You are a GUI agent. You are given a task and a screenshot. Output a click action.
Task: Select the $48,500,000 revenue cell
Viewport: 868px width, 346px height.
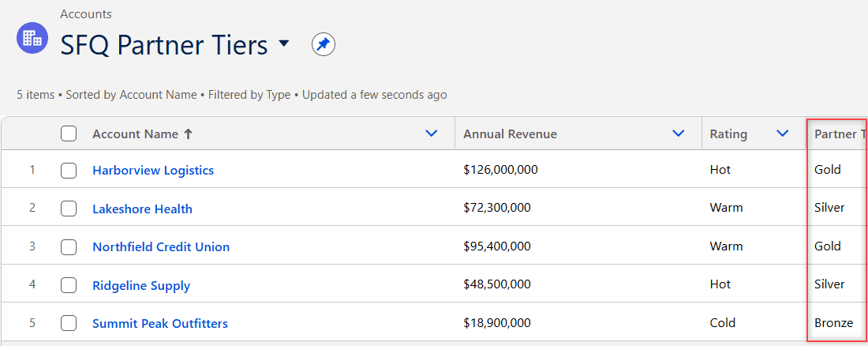click(x=497, y=284)
